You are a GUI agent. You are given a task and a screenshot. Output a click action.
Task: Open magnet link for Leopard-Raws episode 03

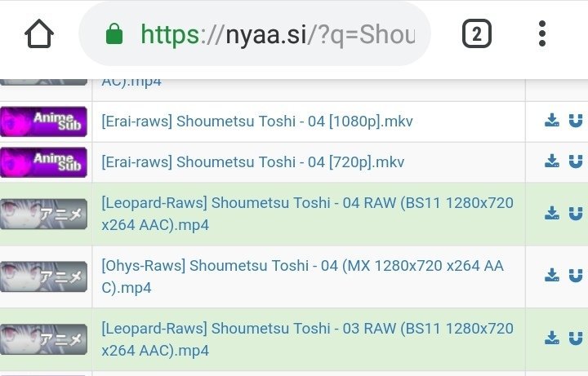576,338
